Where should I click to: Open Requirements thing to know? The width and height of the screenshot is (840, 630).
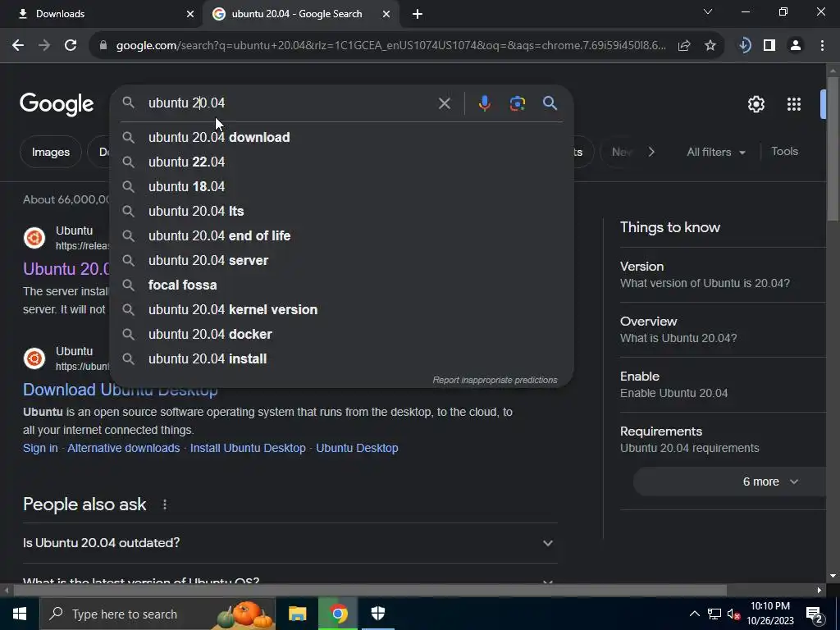723,440
